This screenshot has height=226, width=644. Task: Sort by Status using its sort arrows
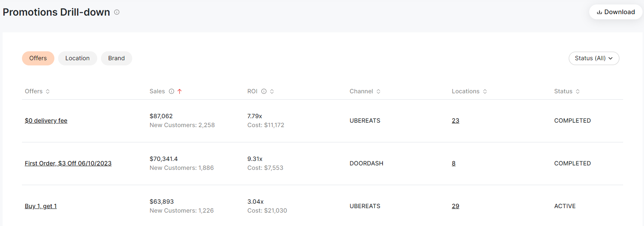[578, 91]
